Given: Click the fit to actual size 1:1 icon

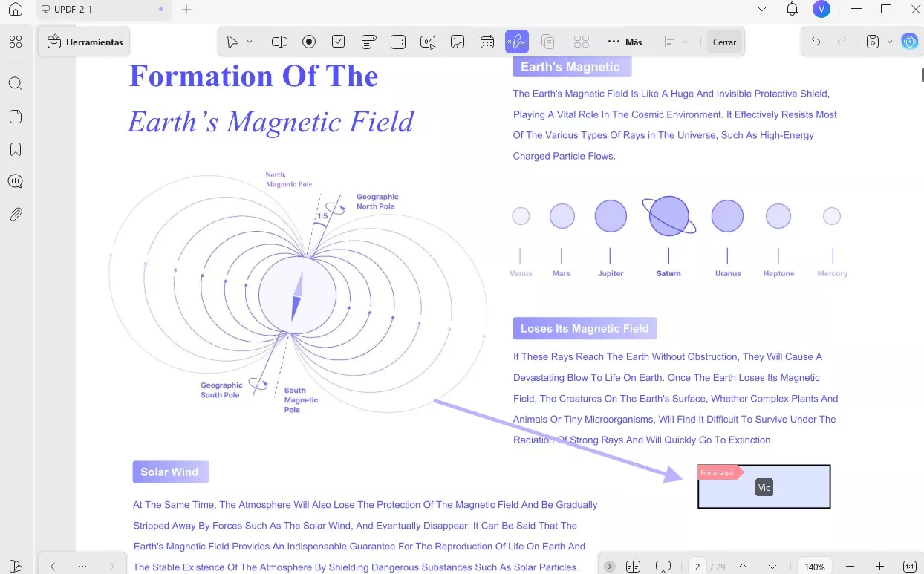Looking at the screenshot, I should point(909,567).
